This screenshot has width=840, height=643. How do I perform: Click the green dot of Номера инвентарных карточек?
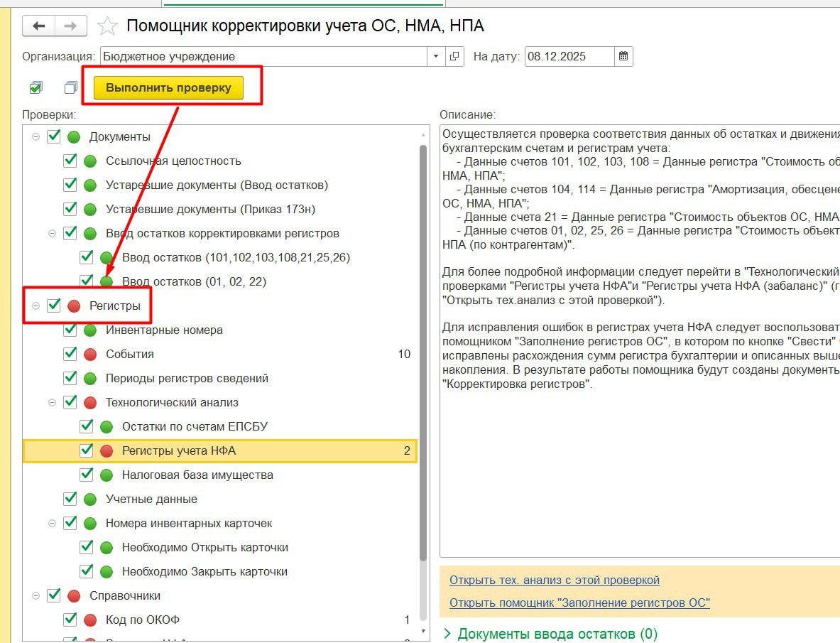coord(90,523)
